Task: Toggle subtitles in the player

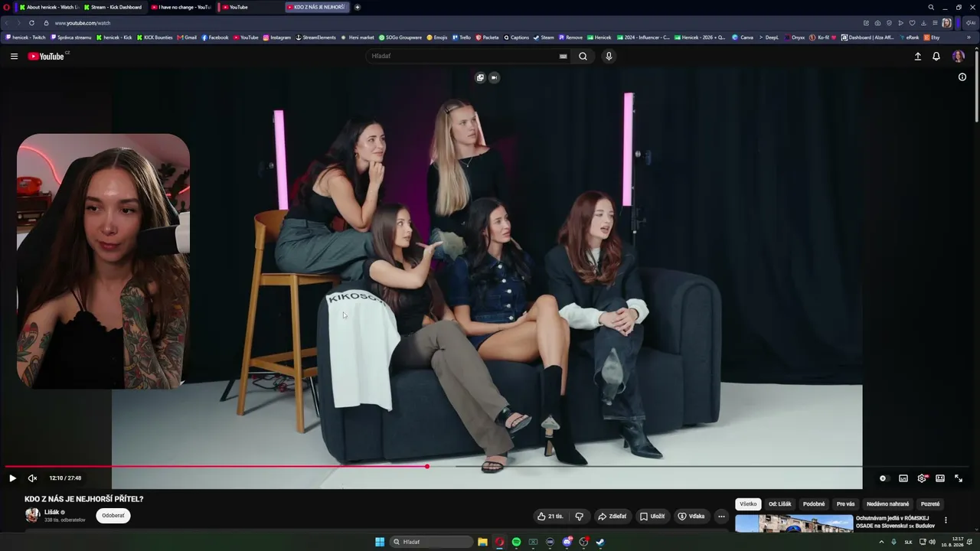Action: (903, 478)
